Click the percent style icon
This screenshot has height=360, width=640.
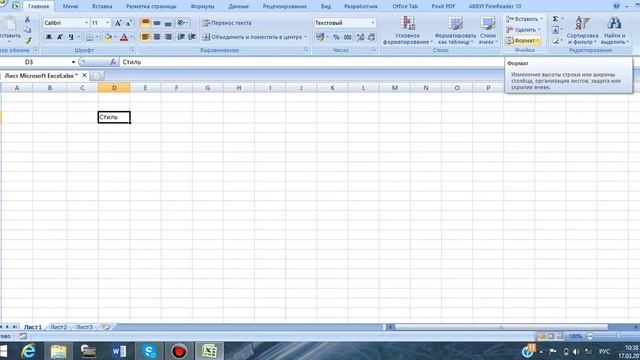(x=336, y=37)
